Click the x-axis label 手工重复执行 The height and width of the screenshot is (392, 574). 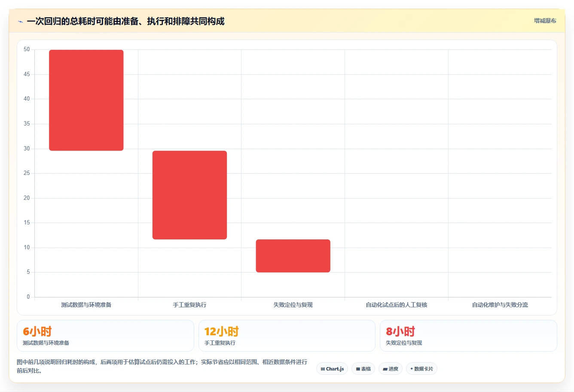coord(189,305)
